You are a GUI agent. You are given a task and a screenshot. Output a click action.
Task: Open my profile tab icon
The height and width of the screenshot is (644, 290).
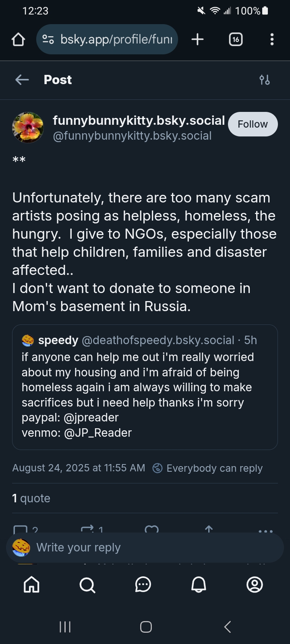pyautogui.click(x=255, y=584)
